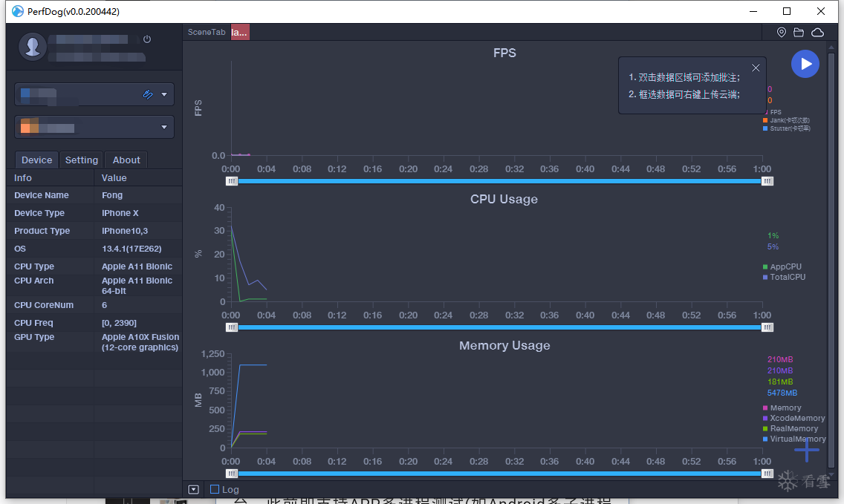The image size is (844, 504).
Task: Click the GPU Type row label
Action: (34, 337)
